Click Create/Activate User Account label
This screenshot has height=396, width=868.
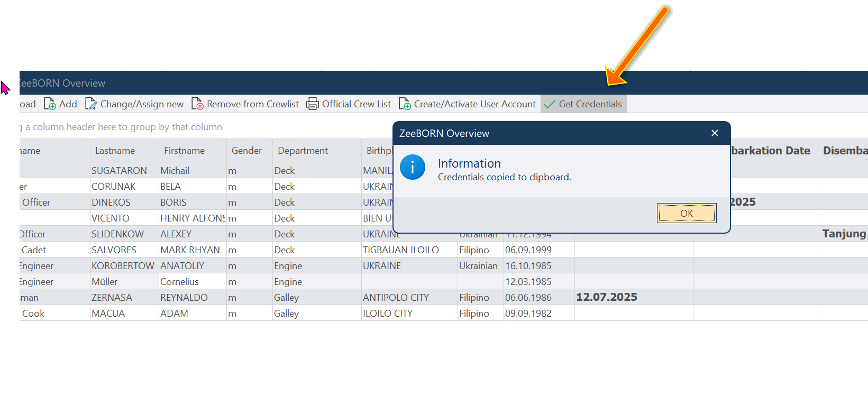(x=475, y=104)
